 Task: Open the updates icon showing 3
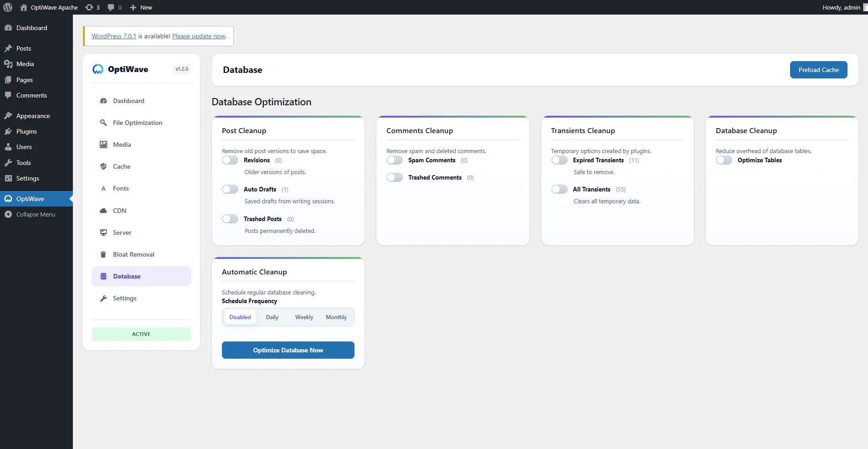point(92,7)
